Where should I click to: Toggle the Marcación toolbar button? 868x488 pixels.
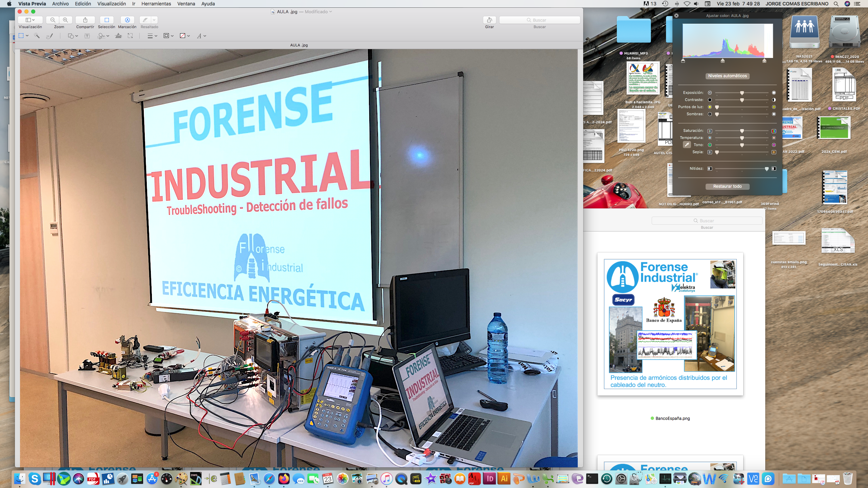[x=127, y=20]
